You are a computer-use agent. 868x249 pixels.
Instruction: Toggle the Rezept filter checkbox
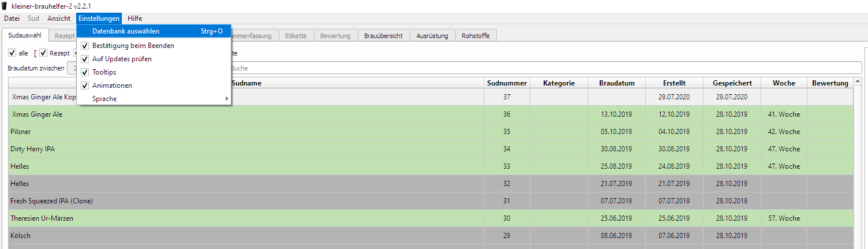pyautogui.click(x=43, y=53)
